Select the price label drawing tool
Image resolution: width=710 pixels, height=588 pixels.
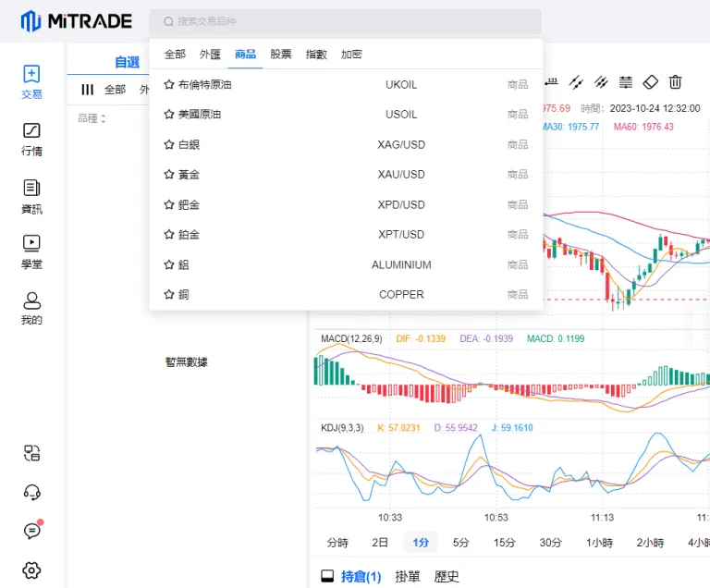click(552, 82)
